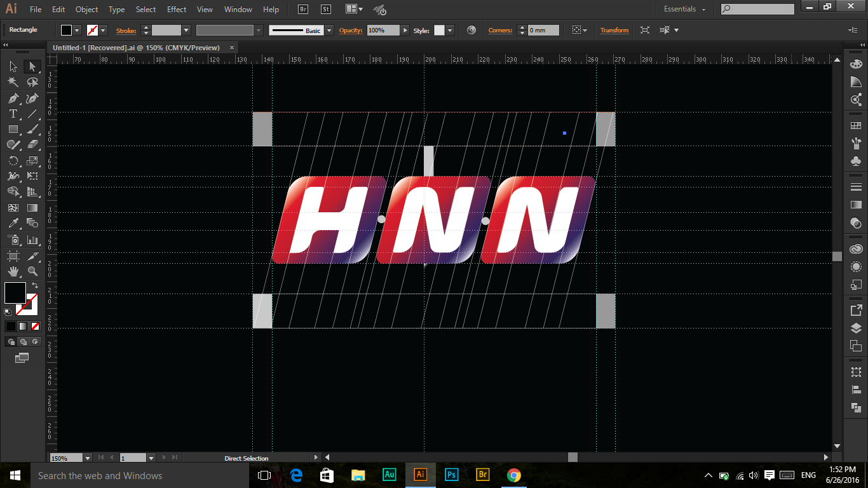Click the large black Fill color swatch
The image size is (868, 488).
[15, 293]
